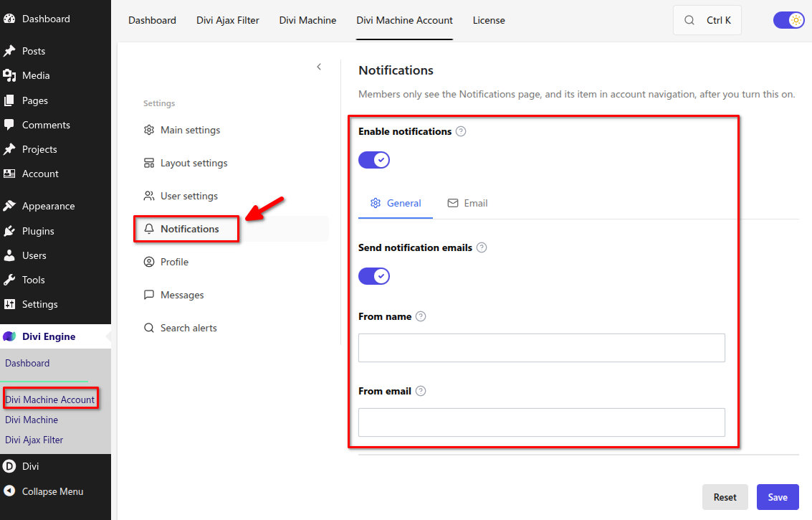Open Divi Machine submenu link
The image size is (812, 520).
coord(32,420)
